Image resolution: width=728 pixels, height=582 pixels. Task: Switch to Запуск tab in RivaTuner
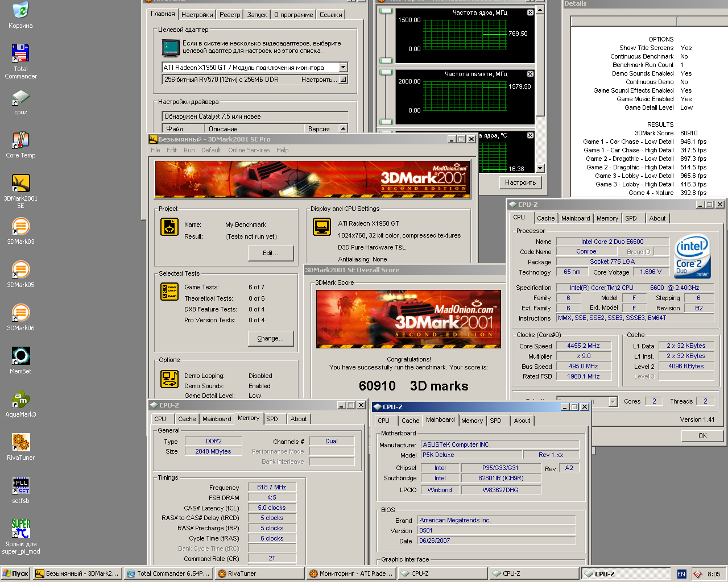point(257,15)
